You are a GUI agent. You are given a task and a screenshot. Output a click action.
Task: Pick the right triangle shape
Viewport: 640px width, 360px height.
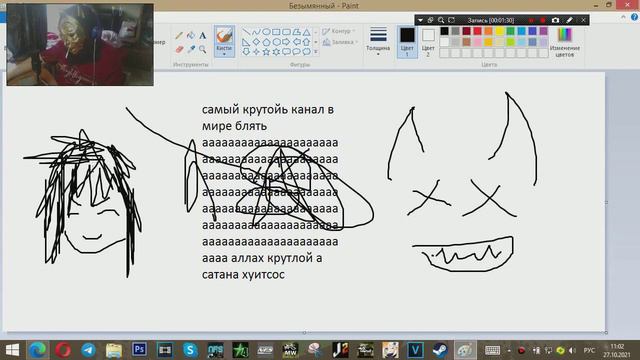(246, 42)
